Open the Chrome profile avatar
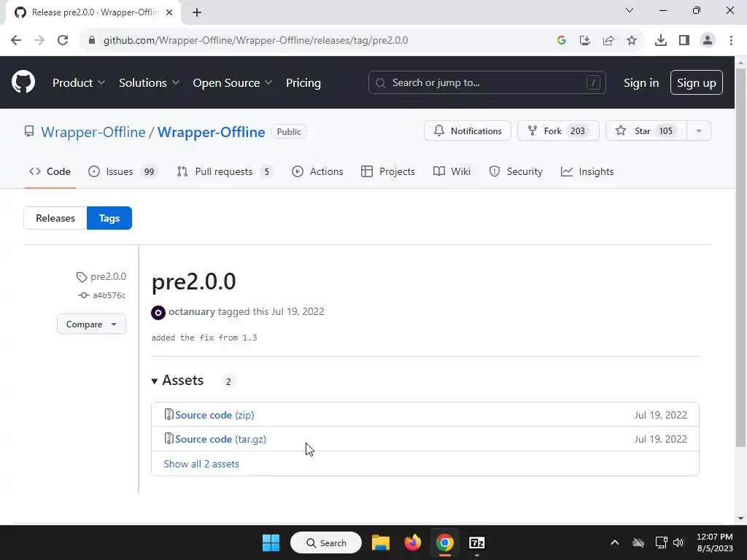Image resolution: width=747 pixels, height=560 pixels. click(708, 40)
